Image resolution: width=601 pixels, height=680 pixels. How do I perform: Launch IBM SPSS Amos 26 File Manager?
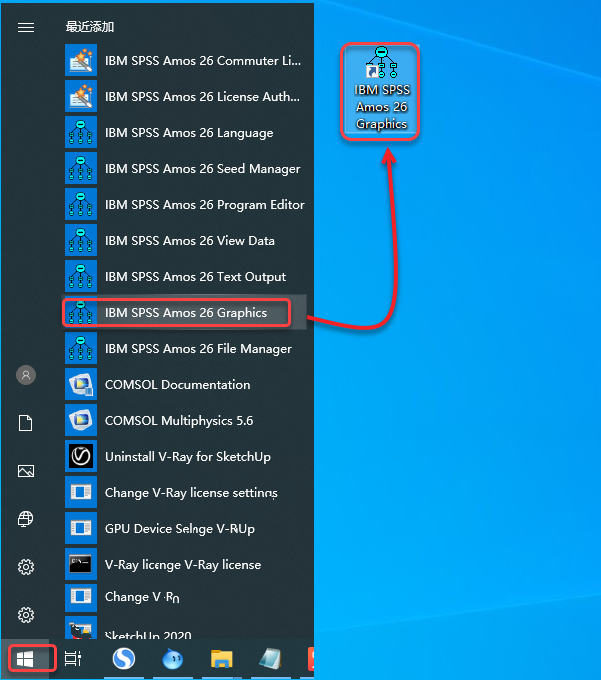click(x=185, y=348)
